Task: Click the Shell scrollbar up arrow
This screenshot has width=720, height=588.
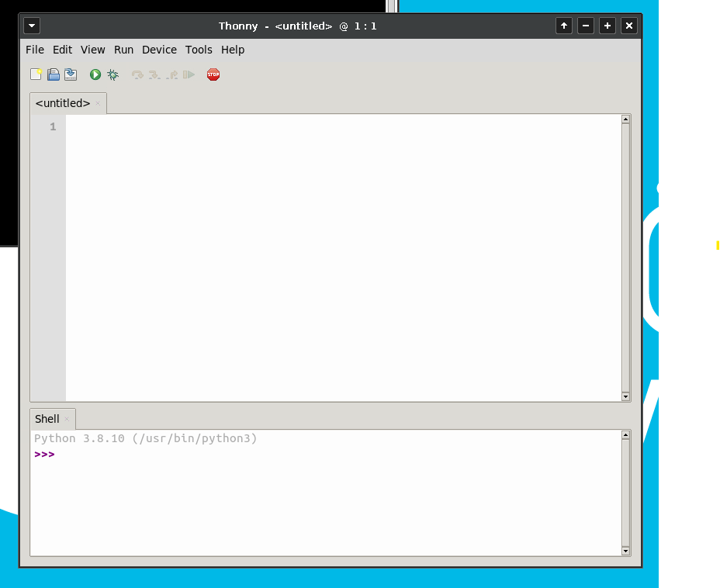Action: tap(625, 435)
